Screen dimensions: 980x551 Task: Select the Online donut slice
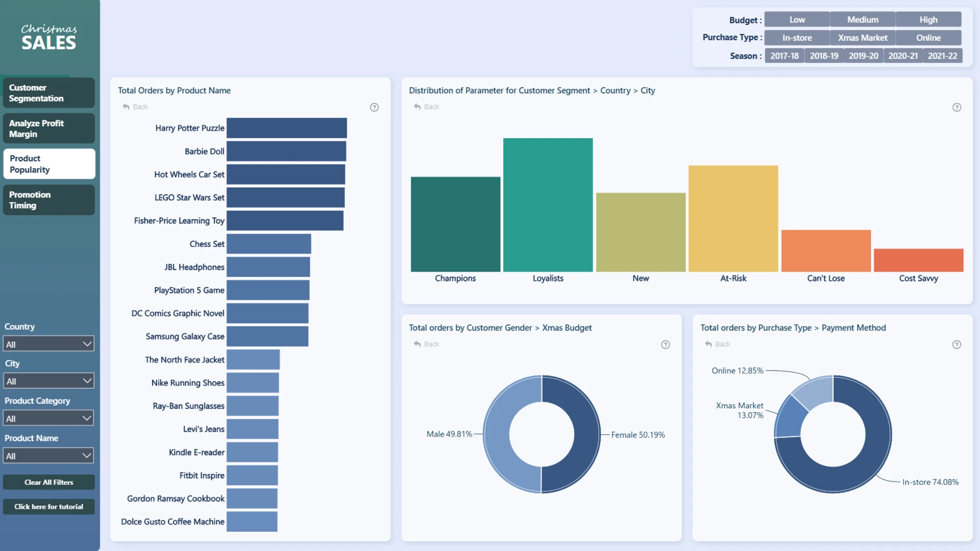[816, 391]
